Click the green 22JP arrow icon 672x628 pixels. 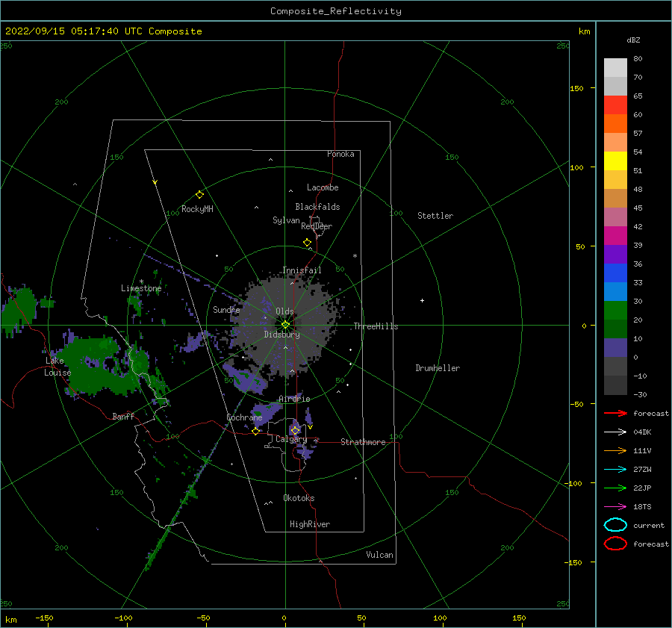(x=615, y=488)
